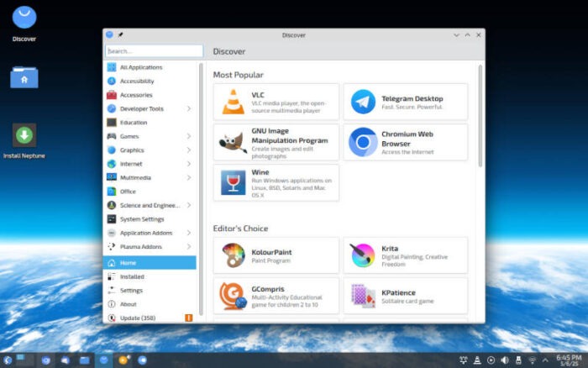This screenshot has width=588, height=368.
Task: Open the application launcher in taskbar
Action: click(x=8, y=360)
